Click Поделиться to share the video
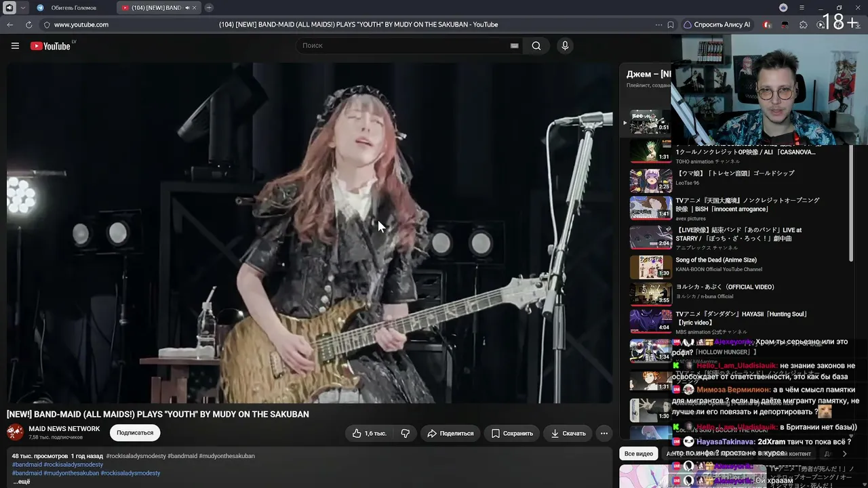The height and width of the screenshot is (488, 868). coord(450,433)
